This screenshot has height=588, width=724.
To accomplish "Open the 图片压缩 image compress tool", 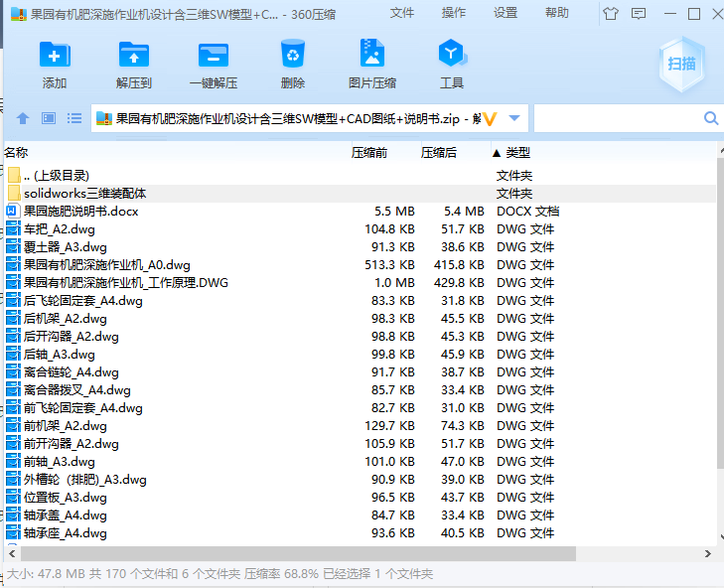I will click(372, 54).
